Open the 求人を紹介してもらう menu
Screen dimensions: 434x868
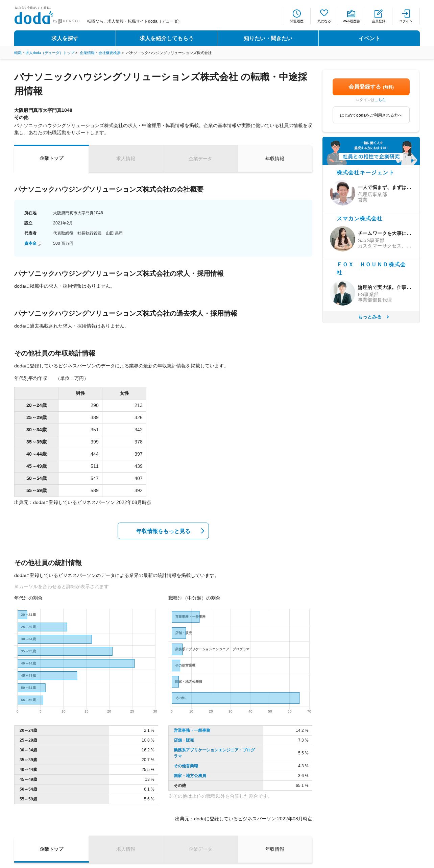click(166, 38)
